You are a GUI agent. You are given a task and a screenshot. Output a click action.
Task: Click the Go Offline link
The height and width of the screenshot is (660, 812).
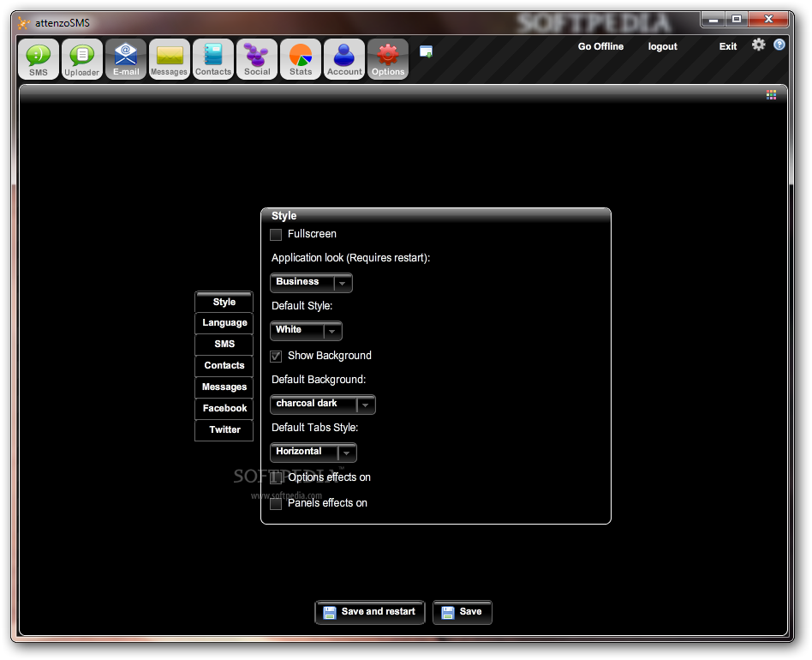point(600,46)
